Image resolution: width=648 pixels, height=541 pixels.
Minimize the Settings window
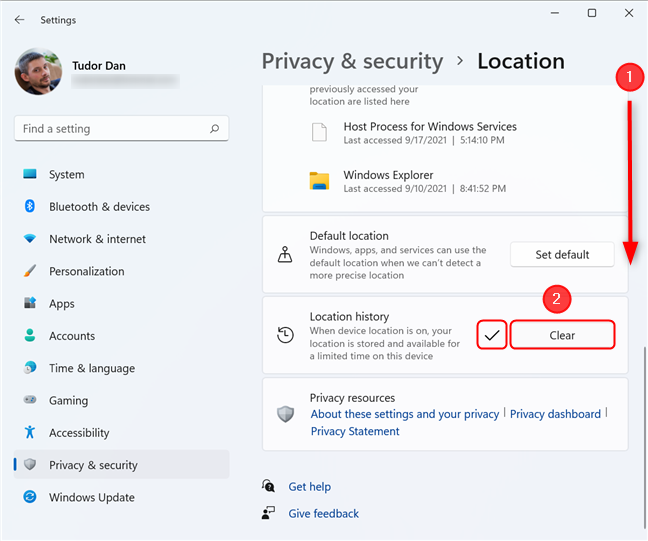(x=555, y=13)
